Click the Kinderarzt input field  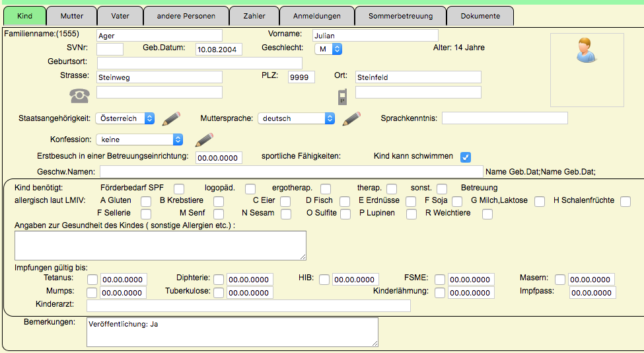248,305
